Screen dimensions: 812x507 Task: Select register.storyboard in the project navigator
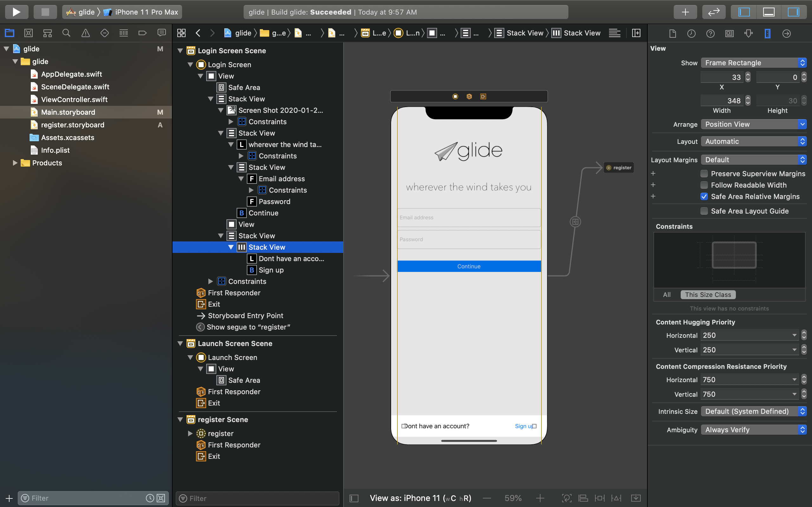coord(72,125)
